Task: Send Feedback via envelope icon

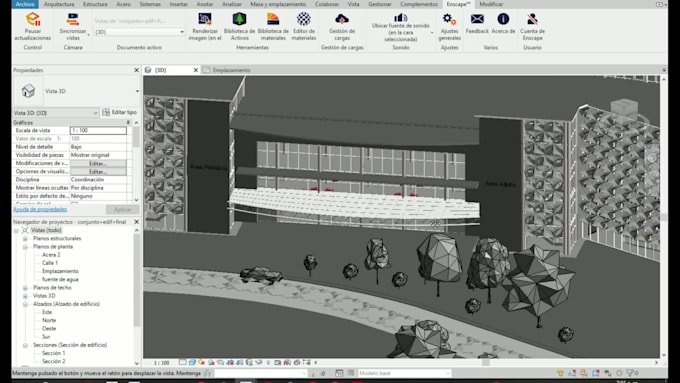Action: pyautogui.click(x=477, y=19)
